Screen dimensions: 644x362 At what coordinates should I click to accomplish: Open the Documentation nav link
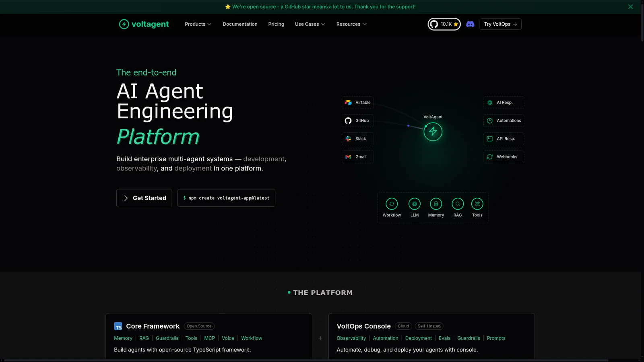tap(240, 24)
